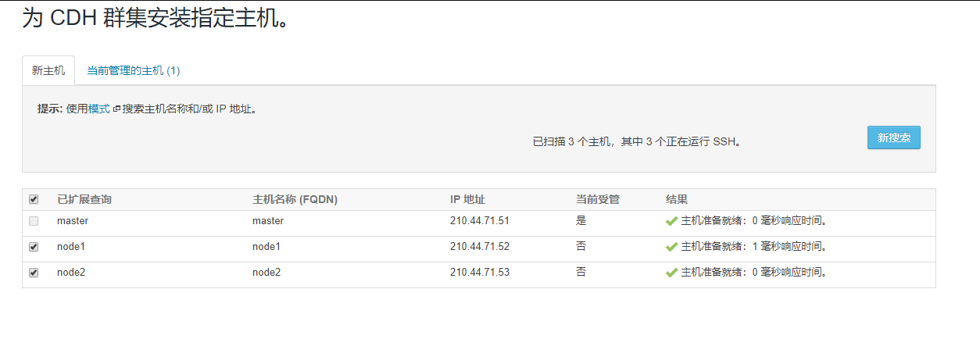Click green checkmark icon in node1 row
Image resolution: width=980 pixels, height=339 pixels.
[x=671, y=247]
